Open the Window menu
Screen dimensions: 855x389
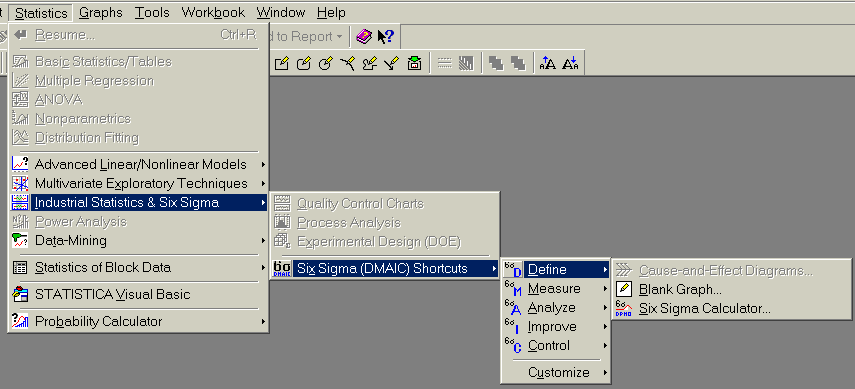coord(281,13)
